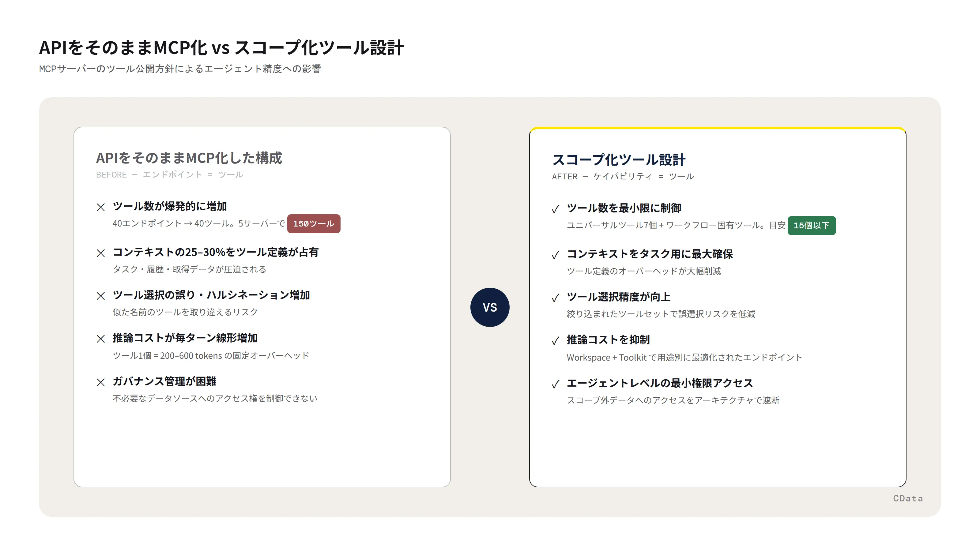The height and width of the screenshot is (551, 980).
Task: Click the X icon beside ツール数が爆発的に増加
Action: coord(100,207)
